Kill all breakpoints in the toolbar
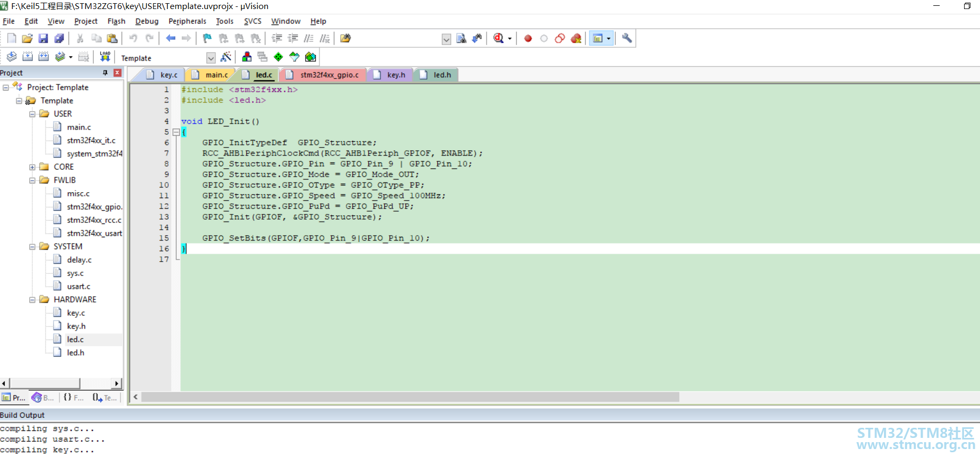This screenshot has height=457, width=980. (x=576, y=38)
